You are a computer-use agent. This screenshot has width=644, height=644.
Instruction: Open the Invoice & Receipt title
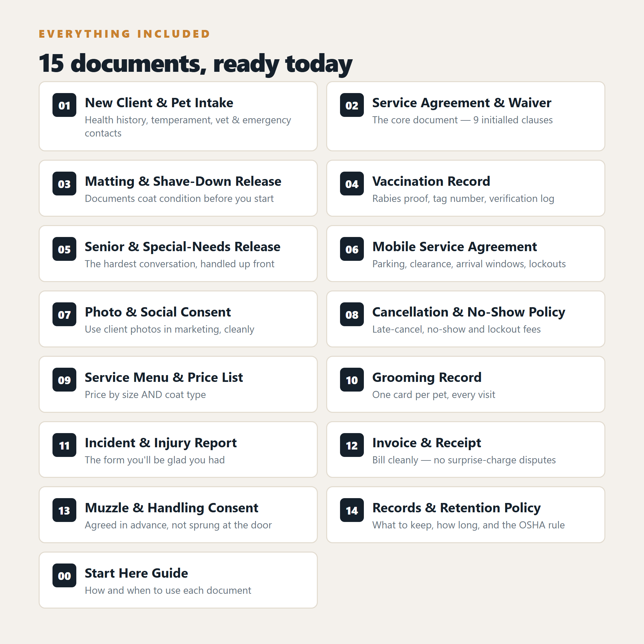[x=426, y=443]
